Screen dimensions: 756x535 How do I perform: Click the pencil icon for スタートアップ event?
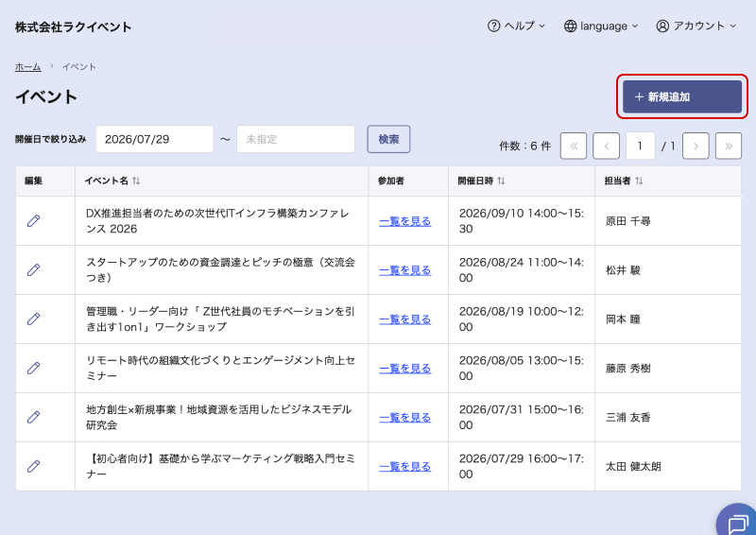(x=33, y=270)
